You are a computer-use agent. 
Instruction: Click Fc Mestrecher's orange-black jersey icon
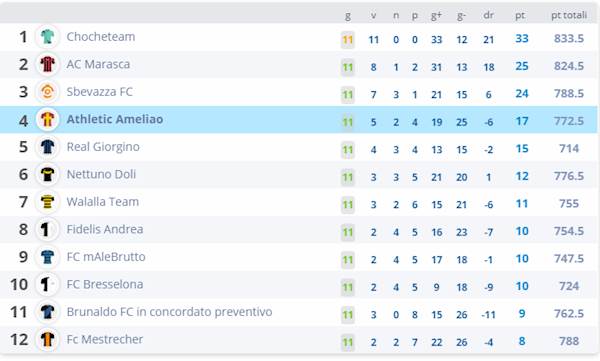[x=47, y=340]
